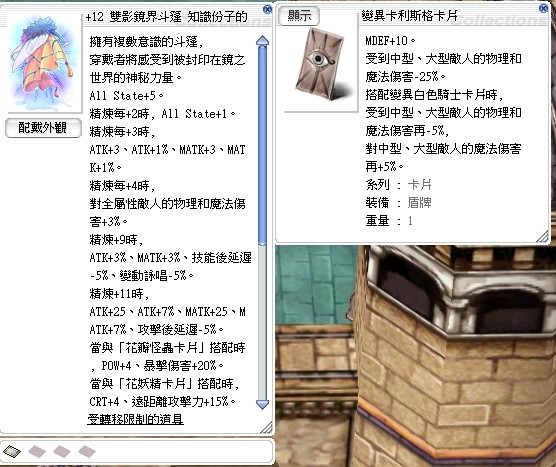Click the line CRT+4、遠距離攻擊力+15%
This screenshot has height=467, width=556.
click(162, 402)
